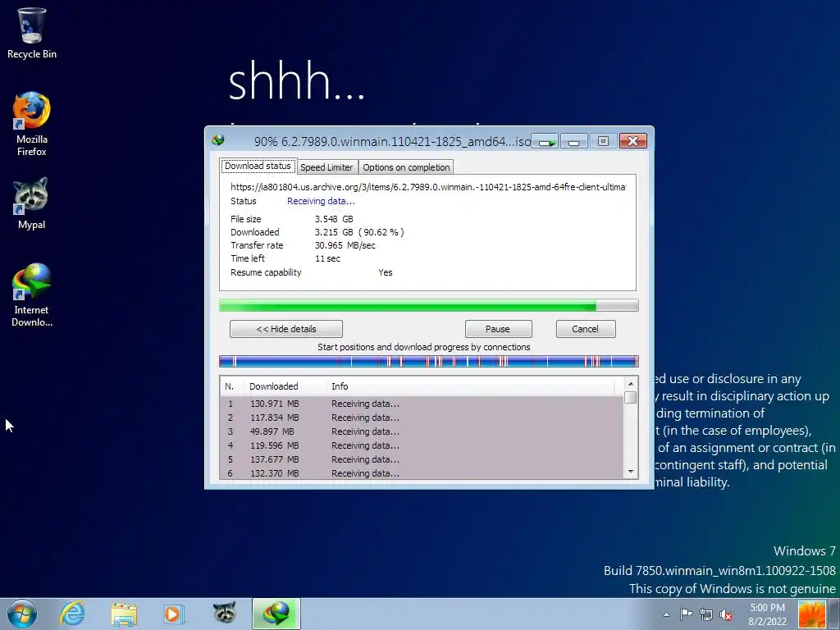Click the connection list scroll up arrow
The height and width of the screenshot is (630, 840).
click(x=631, y=384)
